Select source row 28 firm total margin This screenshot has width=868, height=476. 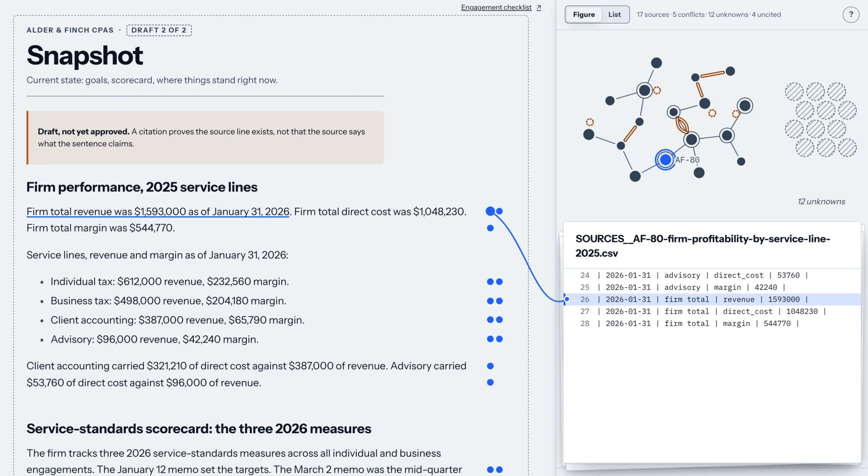(x=712, y=324)
